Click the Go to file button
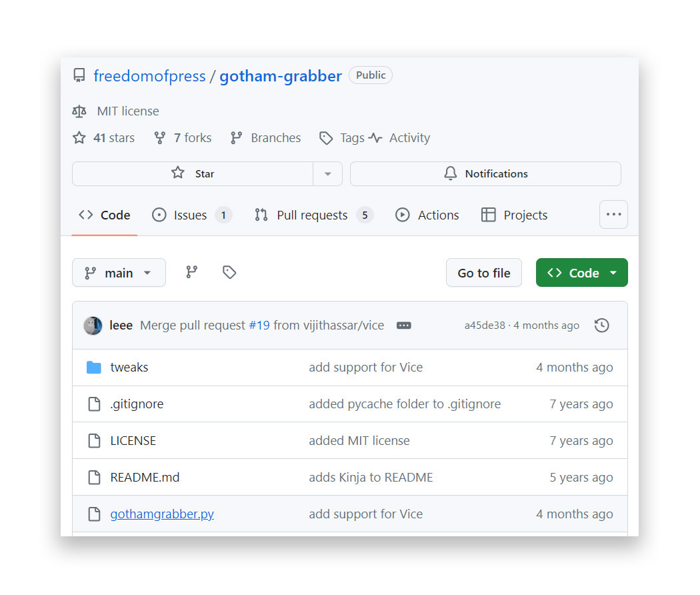Viewport: 700px width, 595px height. click(483, 273)
